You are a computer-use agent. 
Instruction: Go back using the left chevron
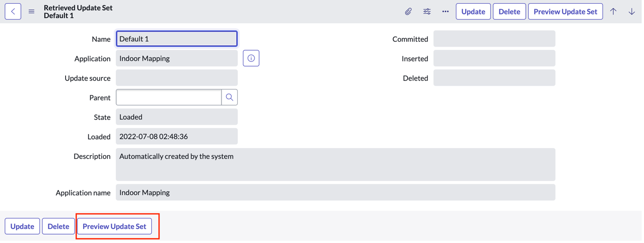[13, 12]
